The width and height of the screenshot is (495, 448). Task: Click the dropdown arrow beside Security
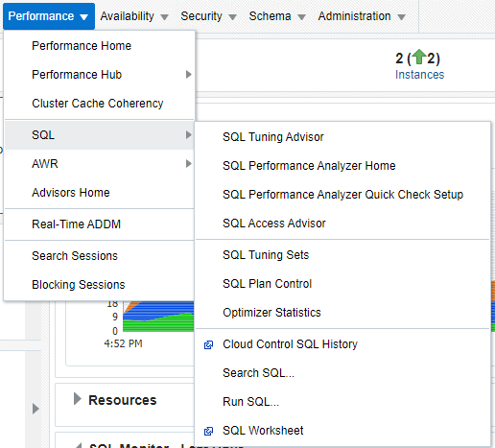pyautogui.click(x=233, y=17)
